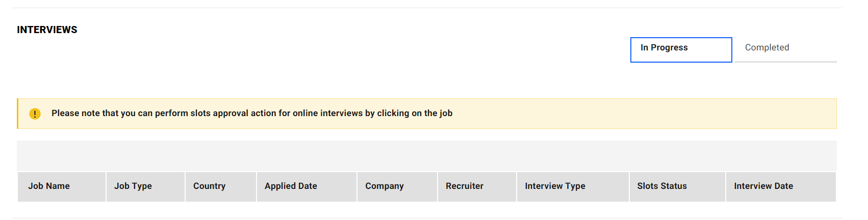
Task: Click the gray underline beneath the Completed tab
Action: tap(785, 62)
